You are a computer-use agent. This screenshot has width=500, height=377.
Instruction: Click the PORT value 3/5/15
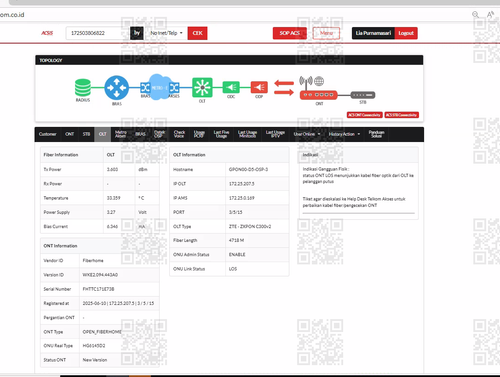pyautogui.click(x=235, y=212)
